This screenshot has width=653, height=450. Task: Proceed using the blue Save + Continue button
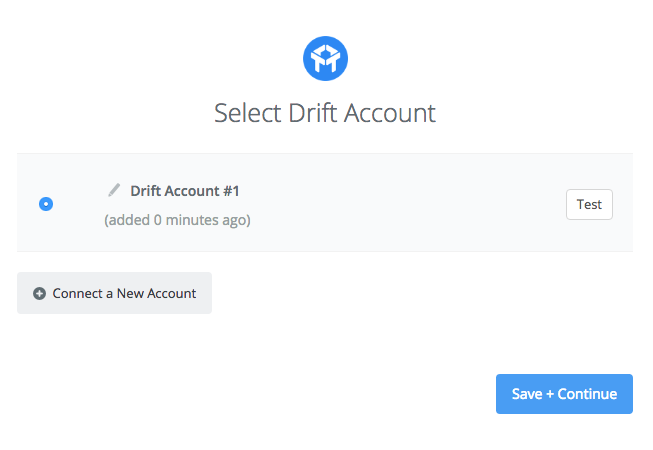tap(564, 394)
